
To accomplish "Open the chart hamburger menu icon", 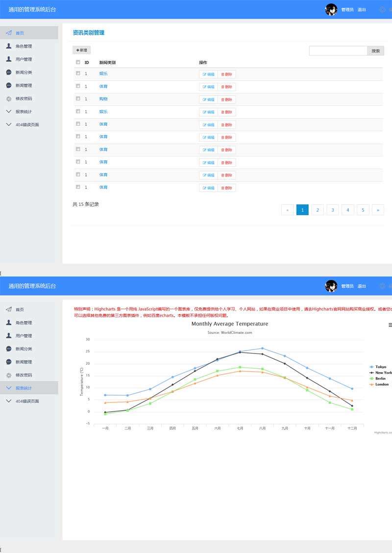I will point(390,325).
